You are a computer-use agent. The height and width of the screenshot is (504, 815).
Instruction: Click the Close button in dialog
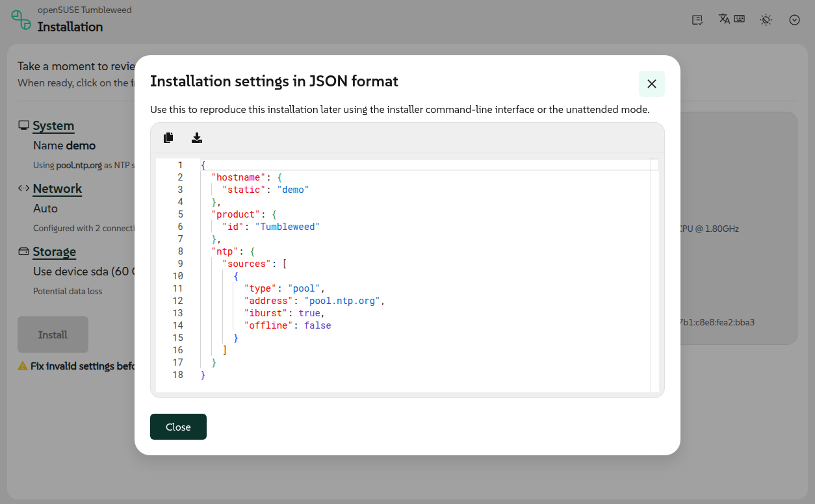coord(178,427)
